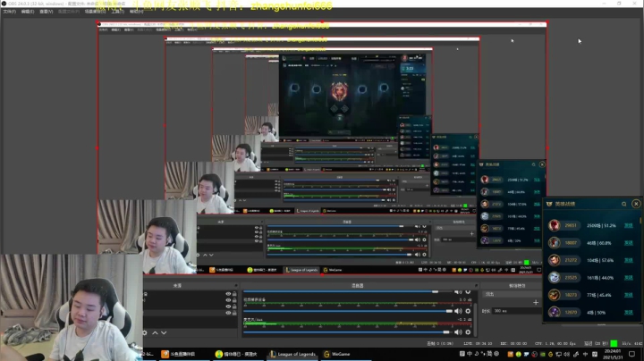Toggle lock icon of the second source row
The image size is (644, 361).
(234, 300)
